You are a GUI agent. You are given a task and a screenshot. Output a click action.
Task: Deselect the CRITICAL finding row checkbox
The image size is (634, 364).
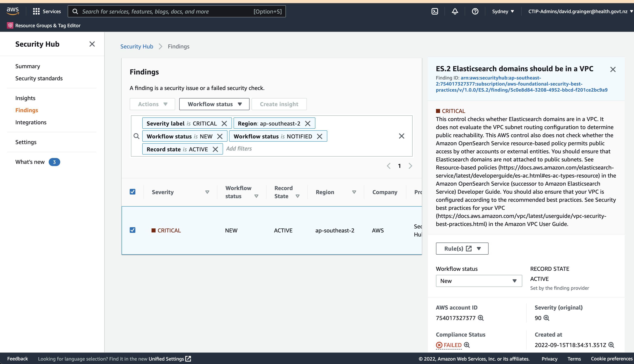(132, 230)
